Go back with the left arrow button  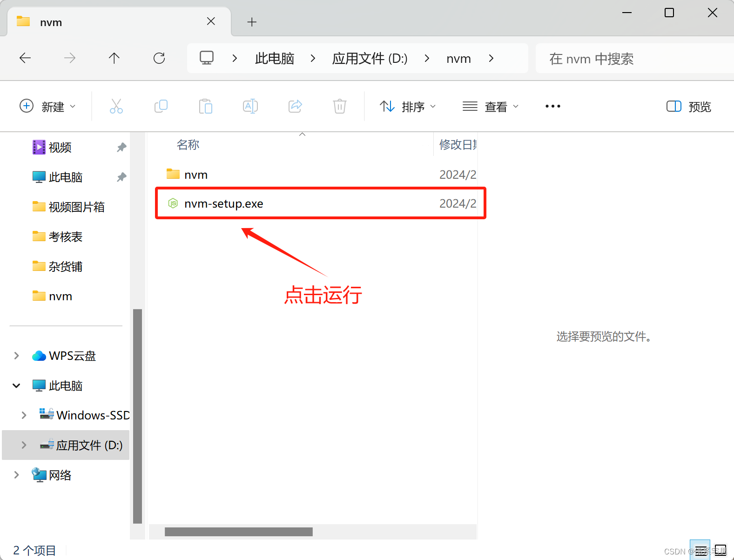tap(25, 58)
